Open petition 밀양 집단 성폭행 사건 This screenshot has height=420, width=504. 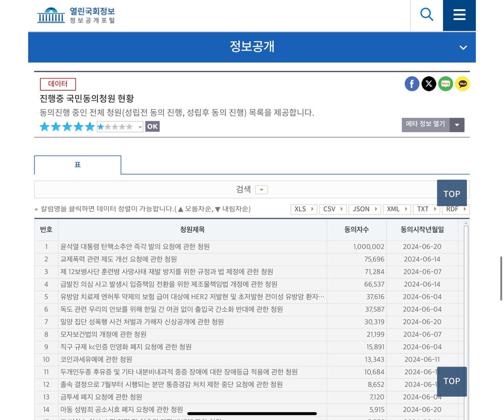click(142, 322)
